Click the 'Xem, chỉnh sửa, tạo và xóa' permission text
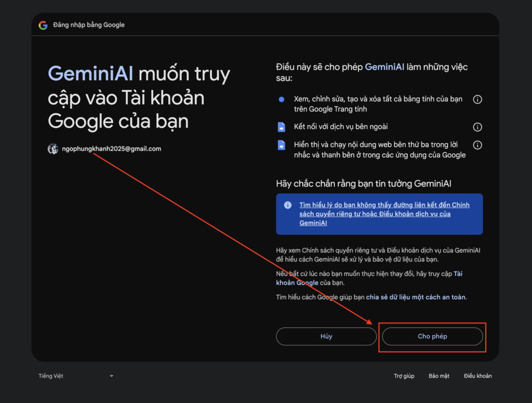This screenshot has height=403, width=532. [378, 104]
